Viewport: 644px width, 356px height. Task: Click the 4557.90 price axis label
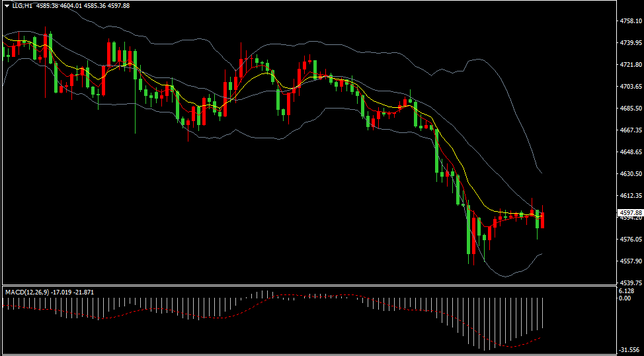[x=631, y=261]
